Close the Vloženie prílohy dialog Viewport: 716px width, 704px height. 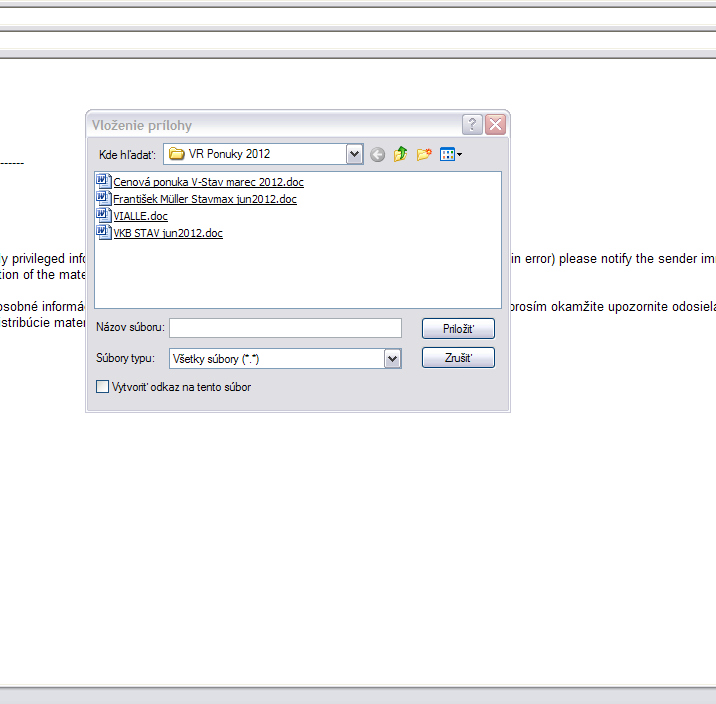[x=495, y=124]
